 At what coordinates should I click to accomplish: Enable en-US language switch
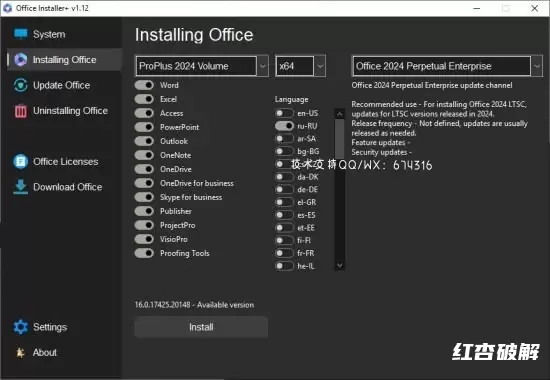tap(284, 113)
